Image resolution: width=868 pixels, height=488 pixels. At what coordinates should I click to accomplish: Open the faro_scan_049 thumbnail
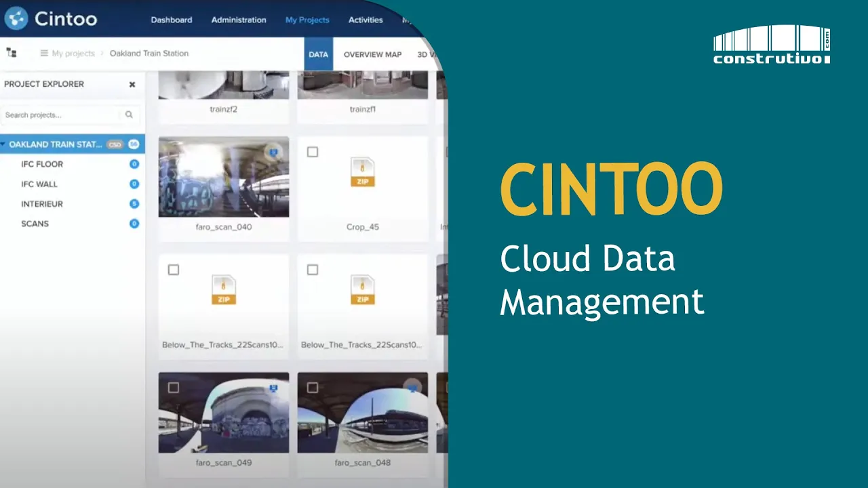[x=224, y=413]
